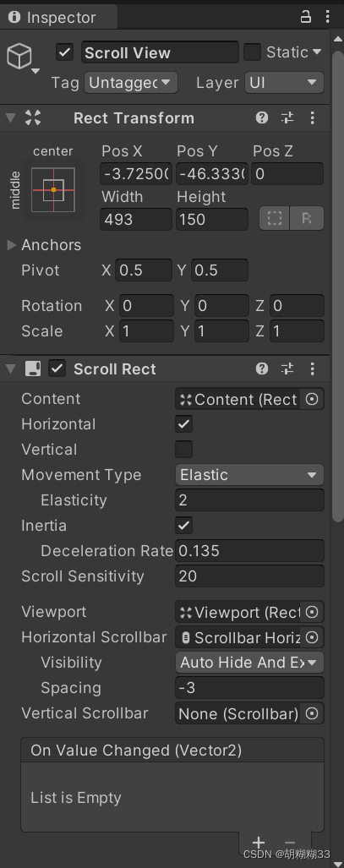This screenshot has width=344, height=868.
Task: Pick object for Content field
Action: coord(313,399)
